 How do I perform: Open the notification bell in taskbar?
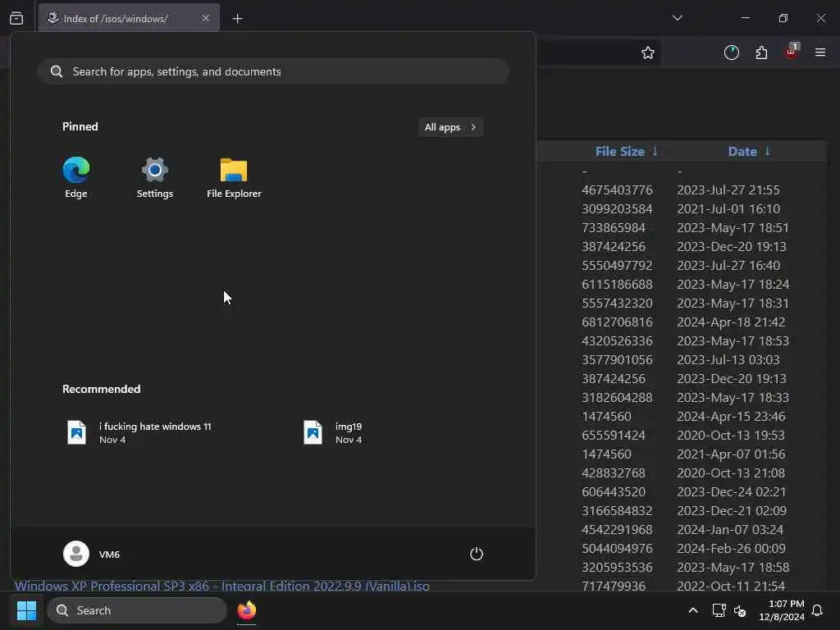(x=817, y=610)
